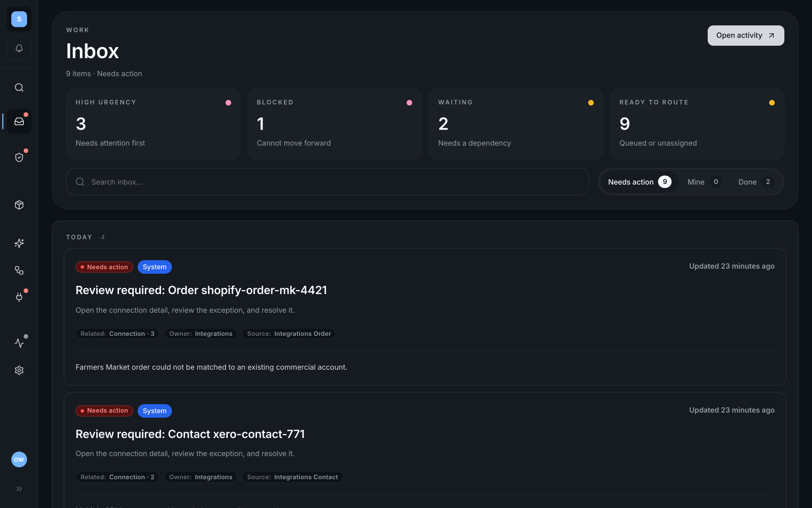Open Review required: Contact xero-contact-771
Viewport: 812px width, 508px height.
click(190, 434)
